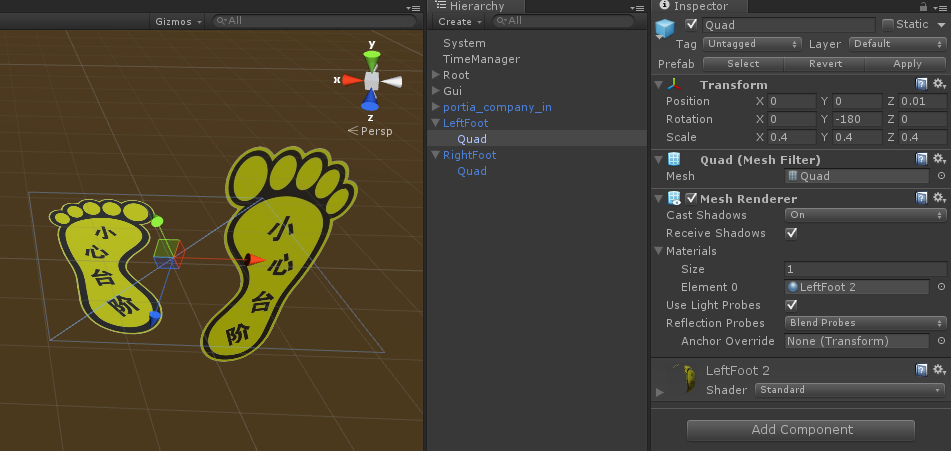The width and height of the screenshot is (951, 451).
Task: Open object picker for Anchor Override
Action: (941, 341)
